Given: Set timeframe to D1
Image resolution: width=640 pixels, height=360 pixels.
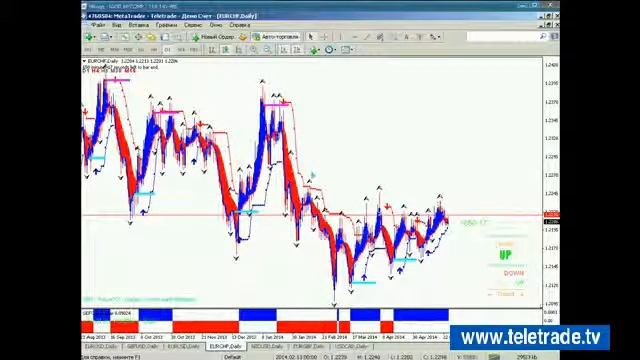Looking at the screenshot, I should [x=167, y=49].
